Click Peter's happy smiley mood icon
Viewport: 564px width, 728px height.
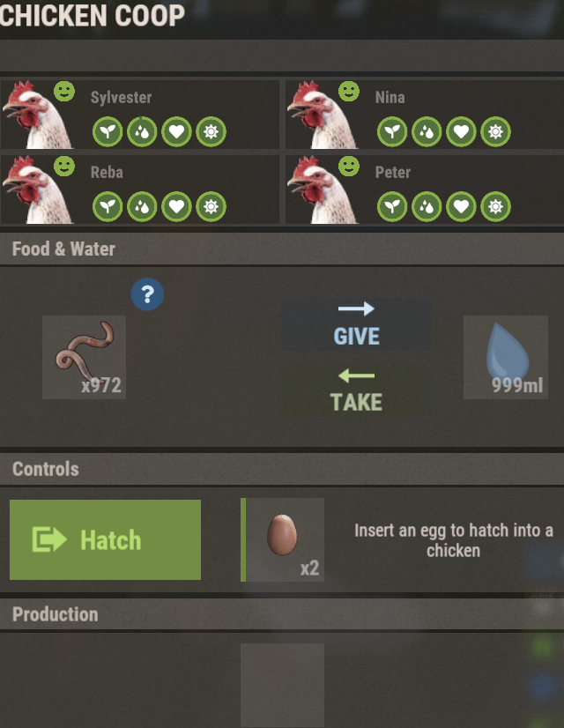click(349, 166)
